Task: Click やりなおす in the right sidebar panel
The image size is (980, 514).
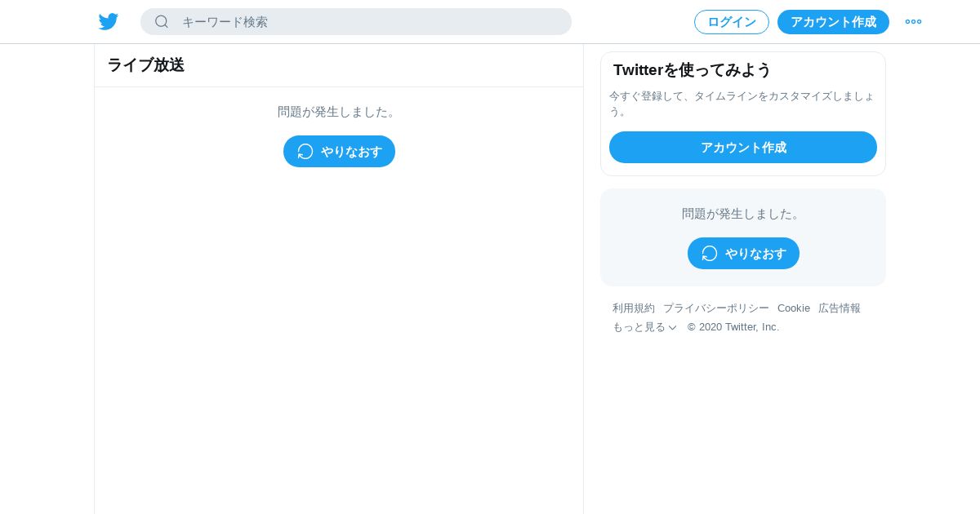Action: point(743,254)
